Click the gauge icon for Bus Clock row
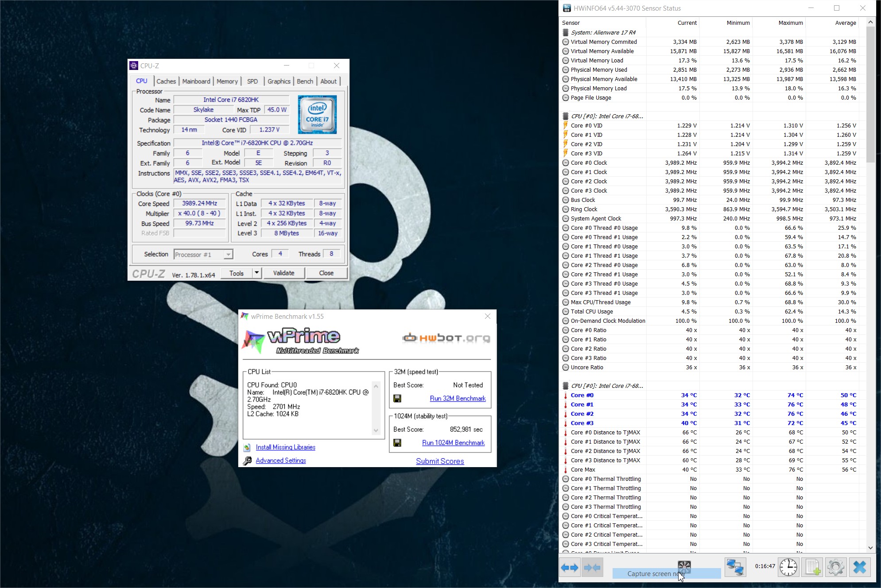 pos(566,200)
